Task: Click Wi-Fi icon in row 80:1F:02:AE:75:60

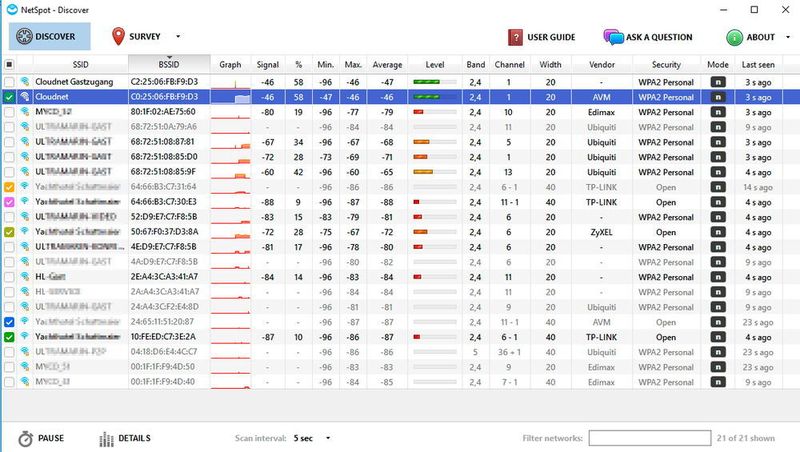Action: click(25, 112)
